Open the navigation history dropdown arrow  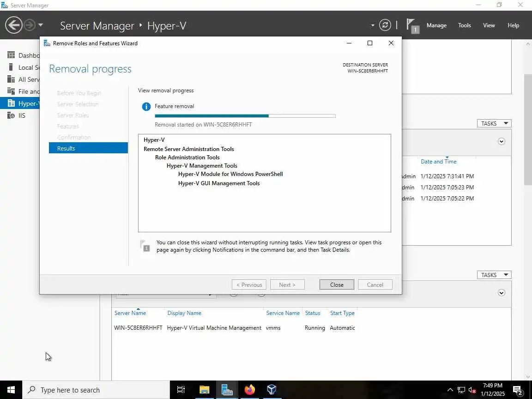[41, 25]
